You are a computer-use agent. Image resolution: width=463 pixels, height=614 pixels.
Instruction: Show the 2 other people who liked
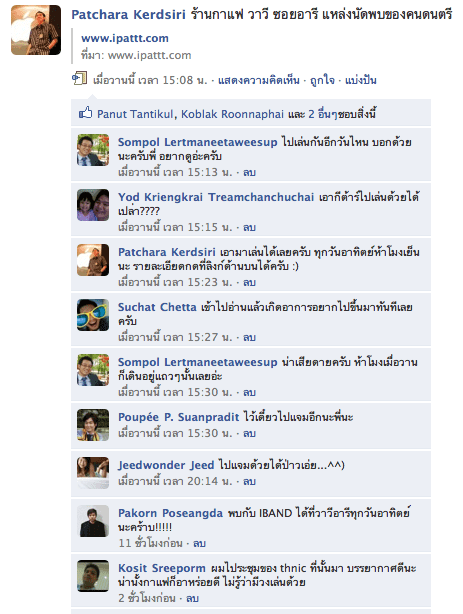tap(325, 114)
